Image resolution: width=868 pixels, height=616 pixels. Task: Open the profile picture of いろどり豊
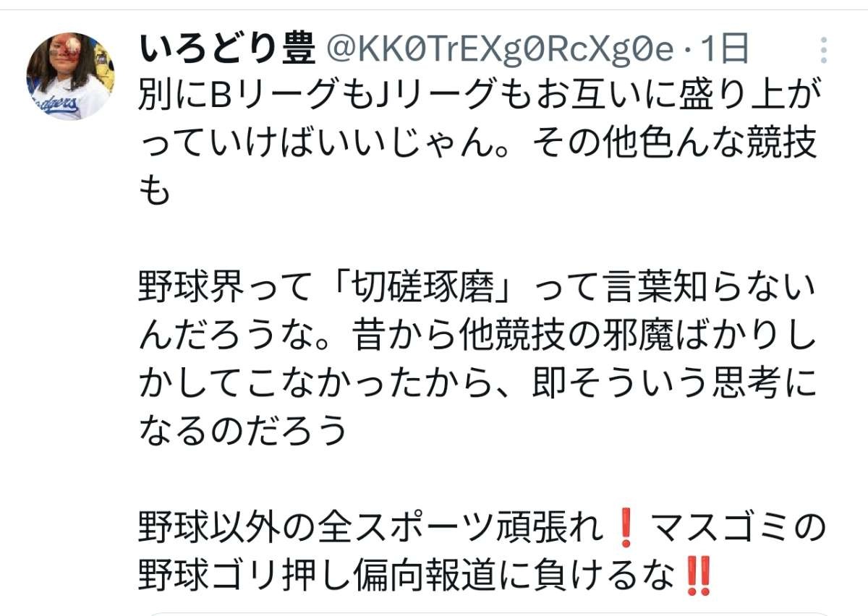(70, 76)
